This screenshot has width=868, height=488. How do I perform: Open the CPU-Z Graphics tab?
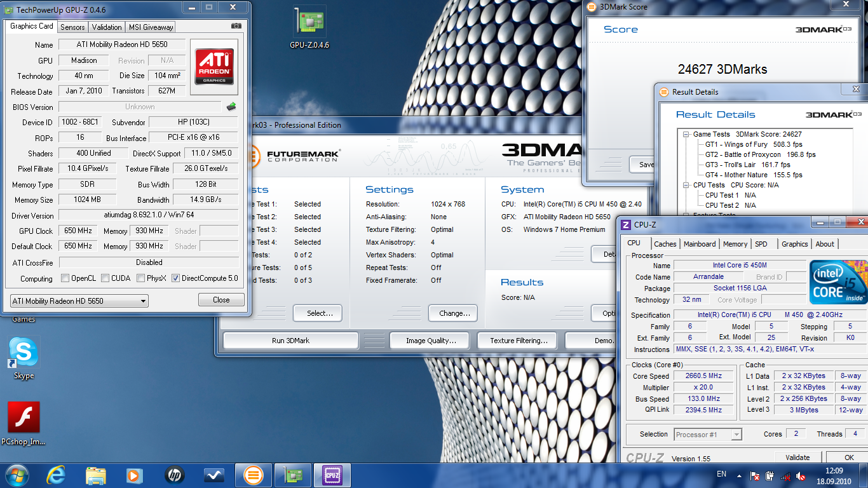(x=795, y=244)
